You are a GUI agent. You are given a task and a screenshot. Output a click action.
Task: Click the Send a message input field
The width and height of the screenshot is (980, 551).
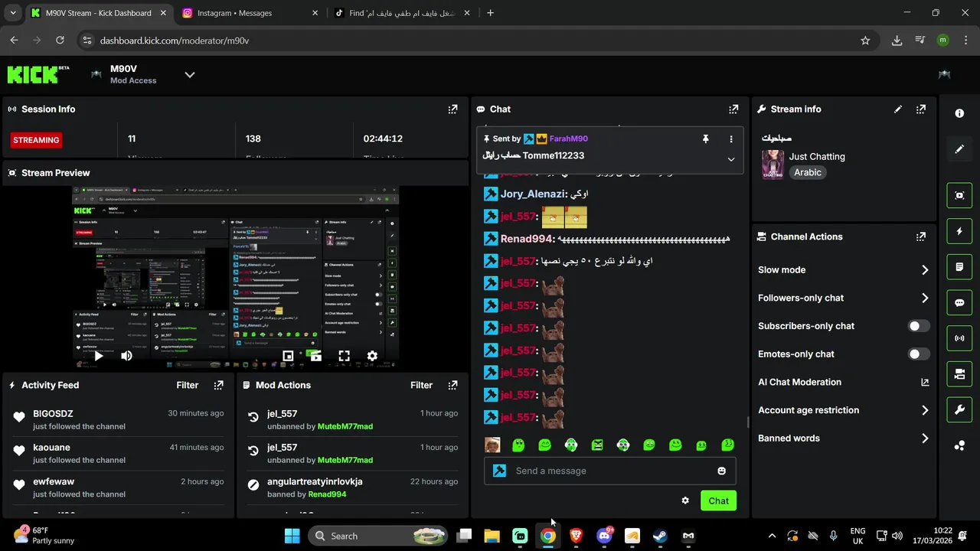[x=610, y=471]
